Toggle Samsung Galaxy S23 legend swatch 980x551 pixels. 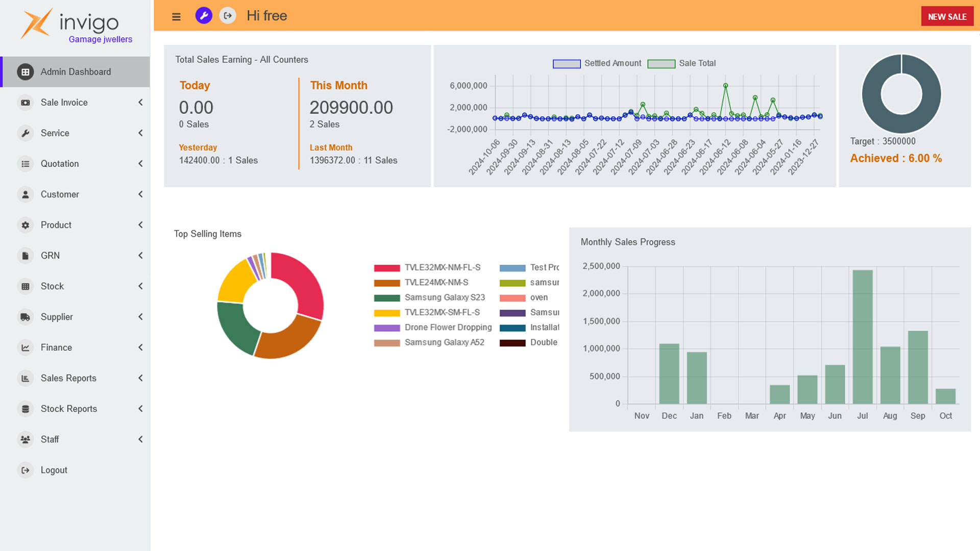click(387, 298)
